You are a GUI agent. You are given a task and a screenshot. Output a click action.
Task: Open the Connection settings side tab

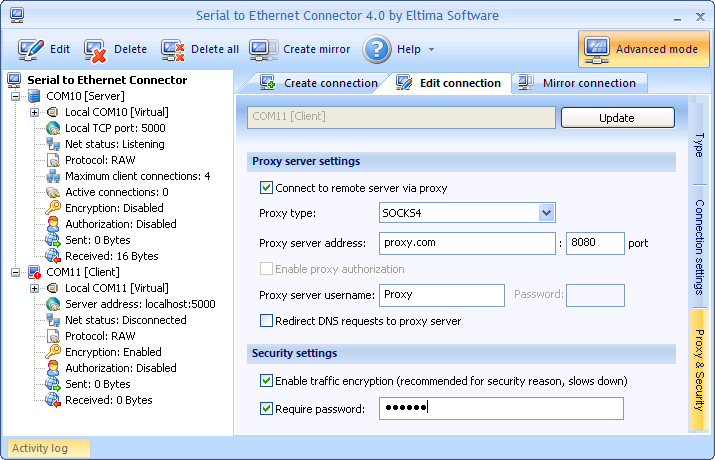tap(699, 247)
